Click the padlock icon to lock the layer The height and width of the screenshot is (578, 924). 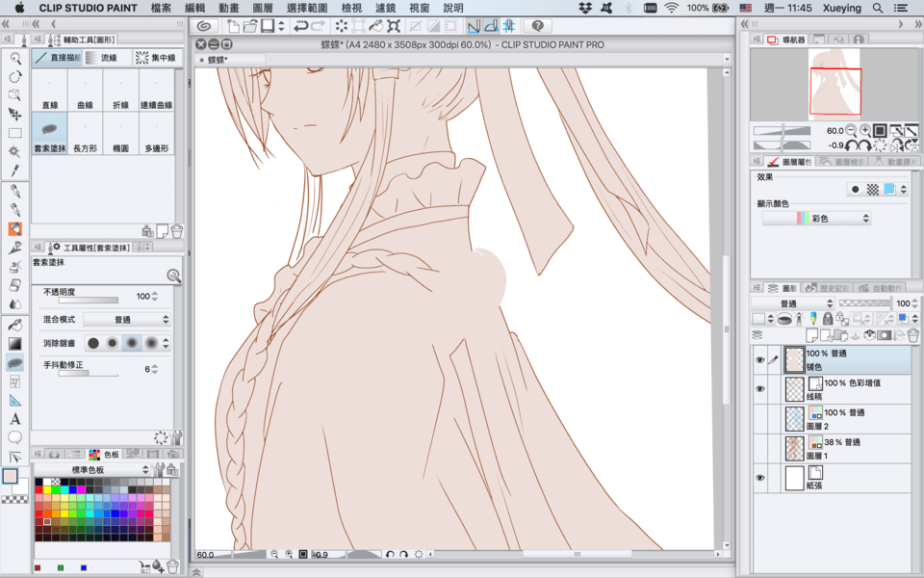tap(827, 319)
